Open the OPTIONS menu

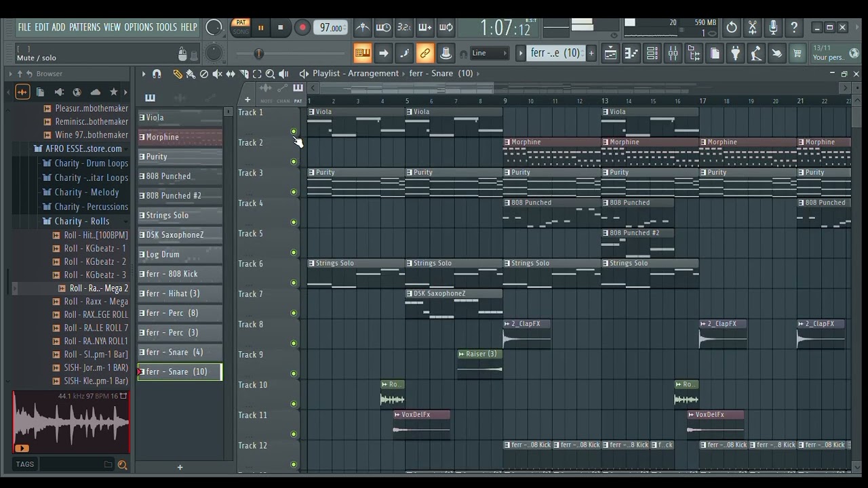138,27
